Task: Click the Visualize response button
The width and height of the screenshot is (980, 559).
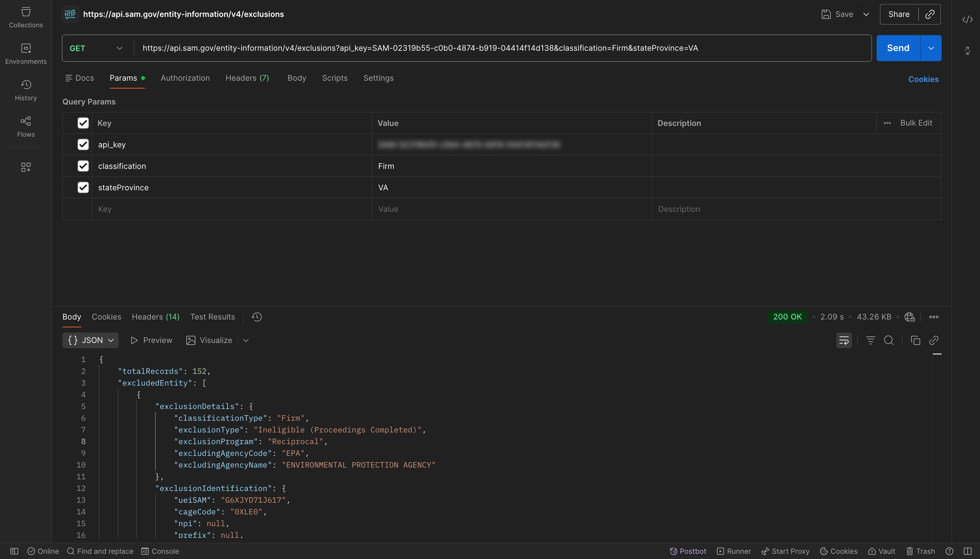Action: (209, 340)
